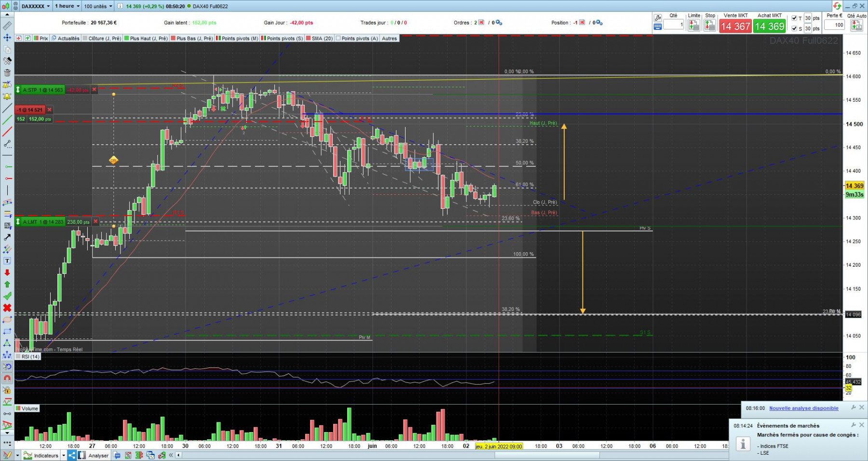Toggle the Points pivots (A) checkbox

point(338,39)
